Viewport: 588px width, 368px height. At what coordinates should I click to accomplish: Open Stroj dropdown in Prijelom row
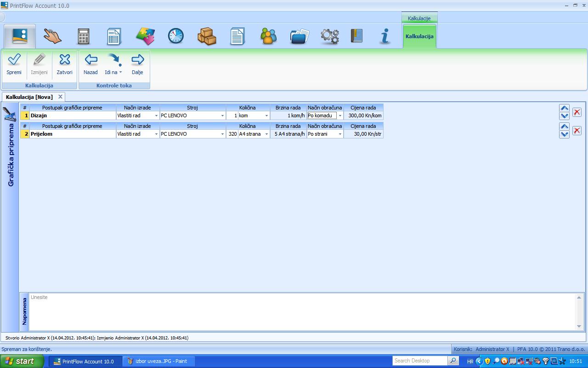[x=223, y=134]
